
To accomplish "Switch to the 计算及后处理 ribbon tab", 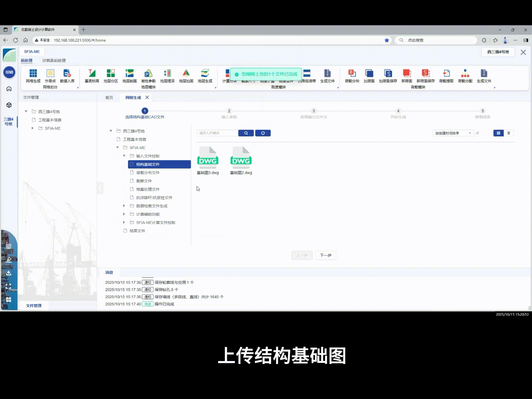I will [54, 60].
